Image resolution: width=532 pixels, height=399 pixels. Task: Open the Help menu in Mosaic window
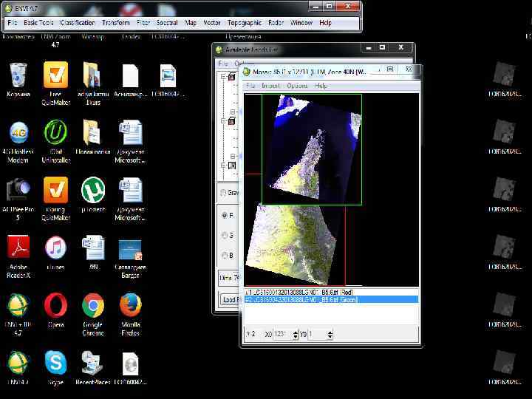321,86
